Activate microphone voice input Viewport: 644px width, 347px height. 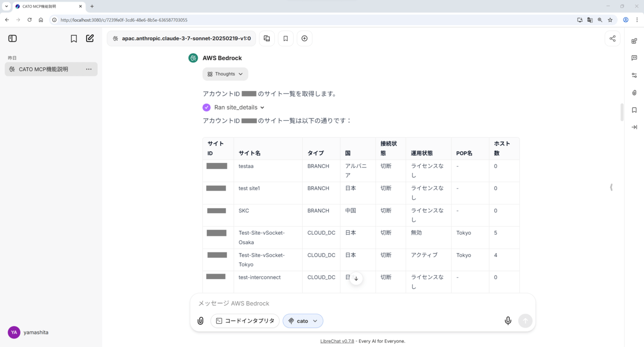(508, 321)
